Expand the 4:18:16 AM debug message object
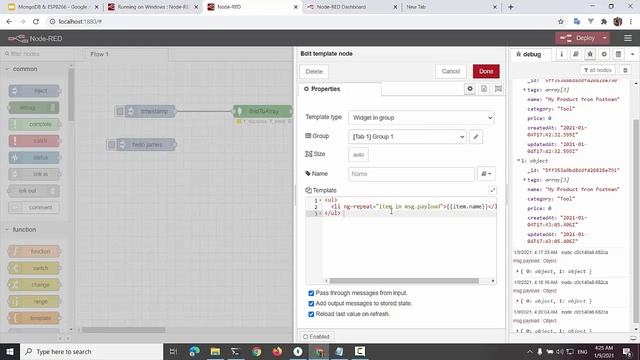Viewport: 640px width, 360px height. (x=518, y=301)
